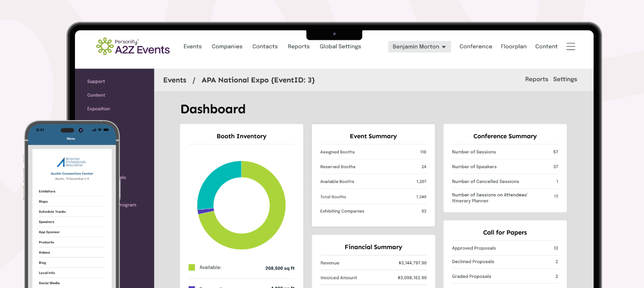644x288 pixels.
Task: Click the Assigned Booths row
Action: pos(373,152)
